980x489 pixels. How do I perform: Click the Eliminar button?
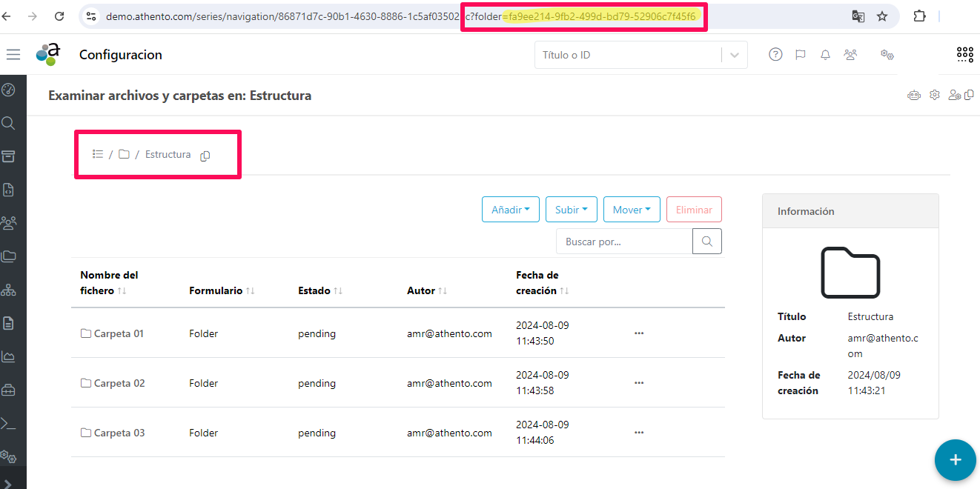(x=694, y=210)
